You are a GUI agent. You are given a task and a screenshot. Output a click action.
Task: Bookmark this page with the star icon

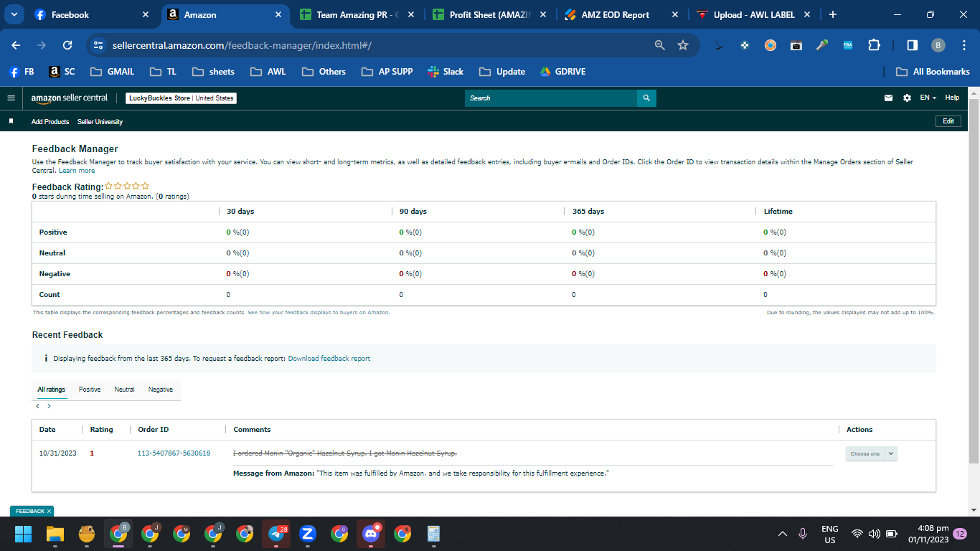pyautogui.click(x=683, y=45)
